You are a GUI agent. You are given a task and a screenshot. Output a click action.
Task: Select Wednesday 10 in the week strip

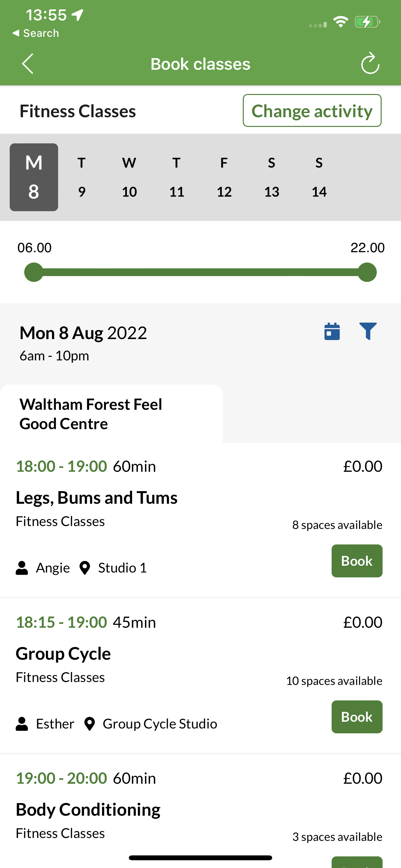129,177
